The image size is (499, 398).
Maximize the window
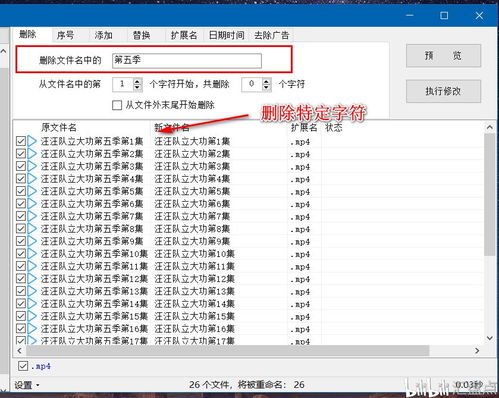(444, 15)
